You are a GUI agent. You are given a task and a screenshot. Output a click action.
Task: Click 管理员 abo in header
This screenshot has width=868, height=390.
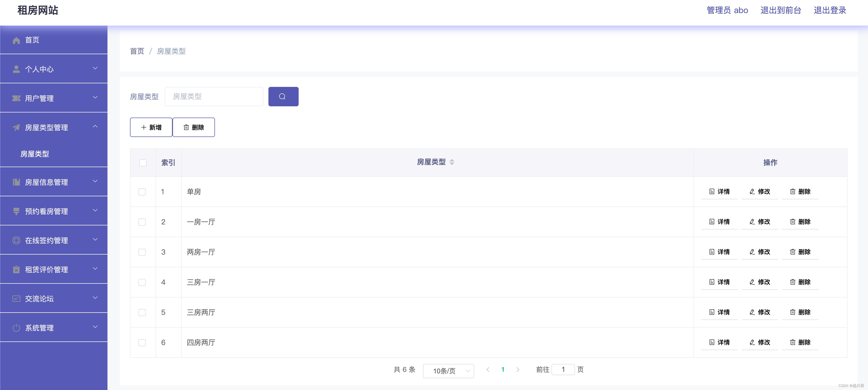727,10
